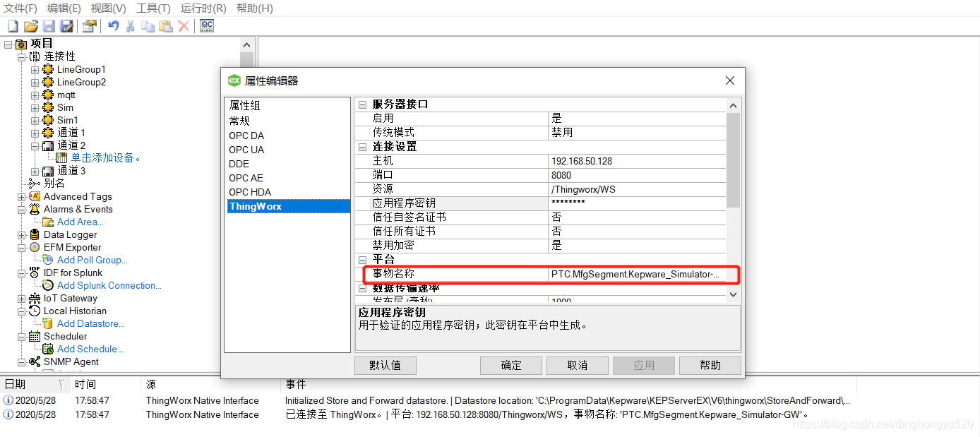Screen dimensions: 980x437
Task: Click the property grid scrollbar down arrow
Action: click(733, 294)
